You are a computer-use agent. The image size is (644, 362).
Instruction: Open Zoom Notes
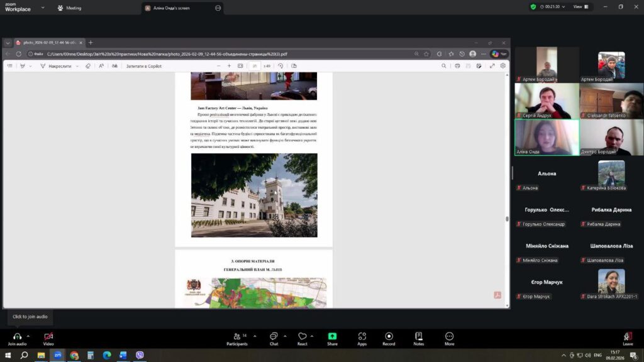(418, 337)
